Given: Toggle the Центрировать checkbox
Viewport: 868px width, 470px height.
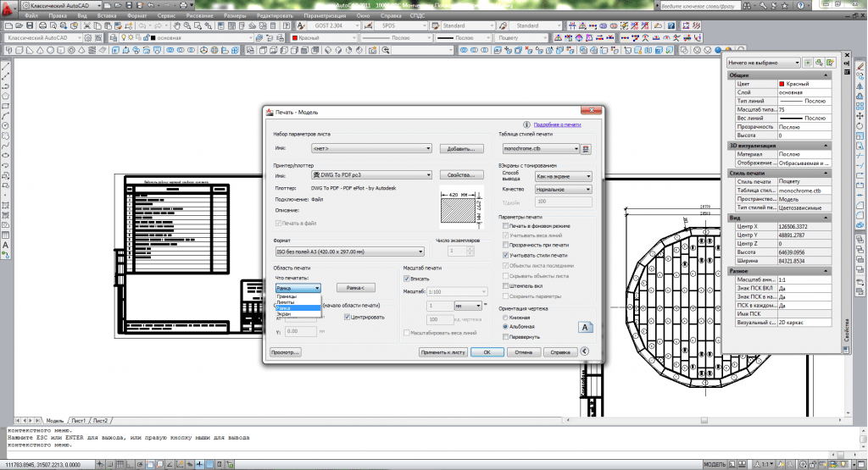Looking at the screenshot, I should coord(348,317).
